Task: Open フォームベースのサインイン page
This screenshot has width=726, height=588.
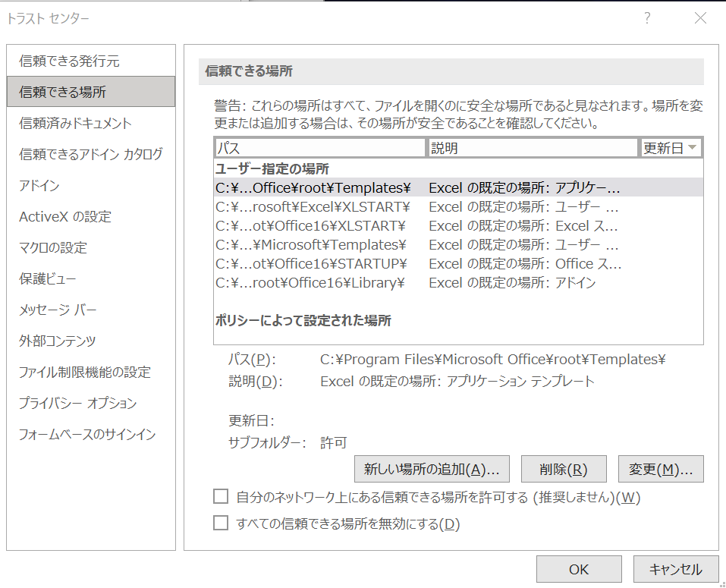Action: click(x=91, y=434)
